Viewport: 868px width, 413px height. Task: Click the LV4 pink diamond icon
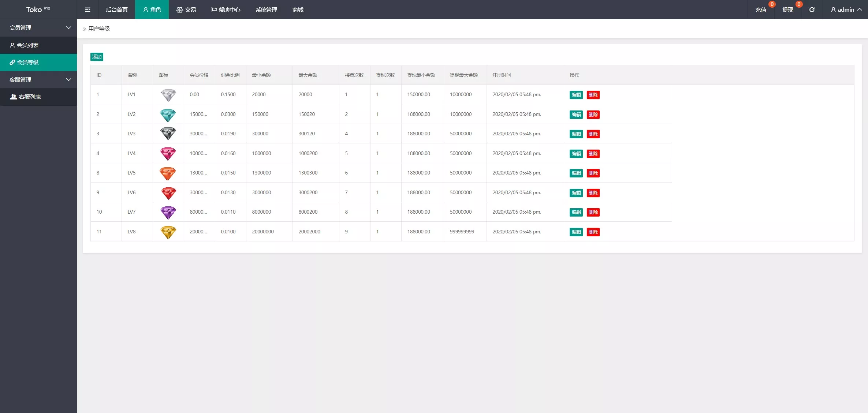click(168, 154)
